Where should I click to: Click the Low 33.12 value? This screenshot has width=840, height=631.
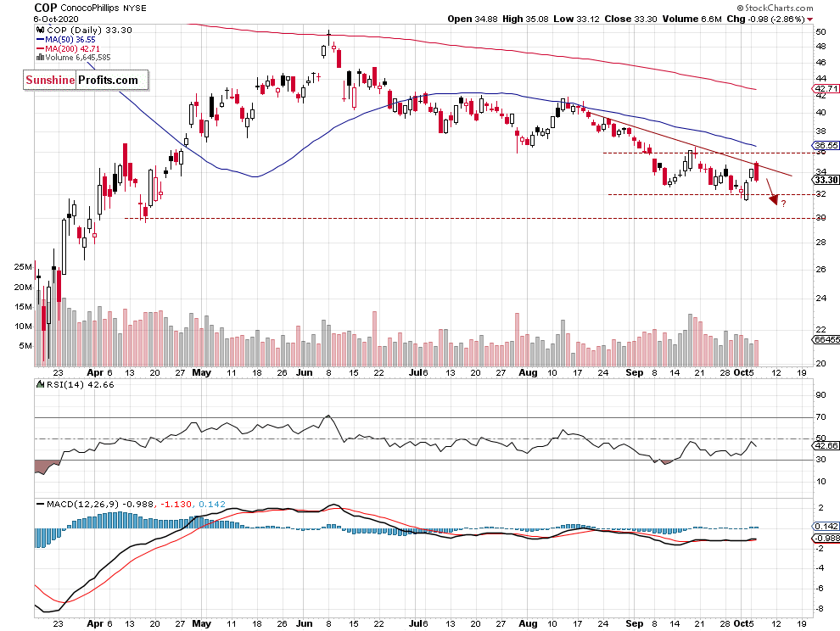pyautogui.click(x=576, y=19)
